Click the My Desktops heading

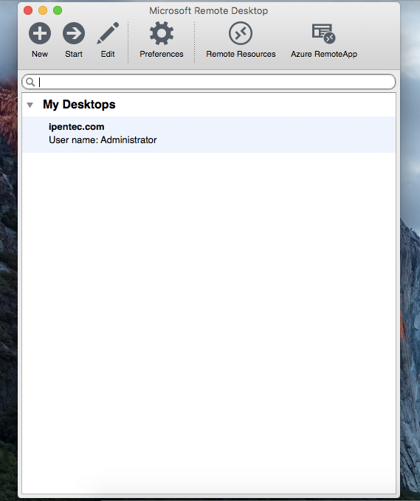79,105
